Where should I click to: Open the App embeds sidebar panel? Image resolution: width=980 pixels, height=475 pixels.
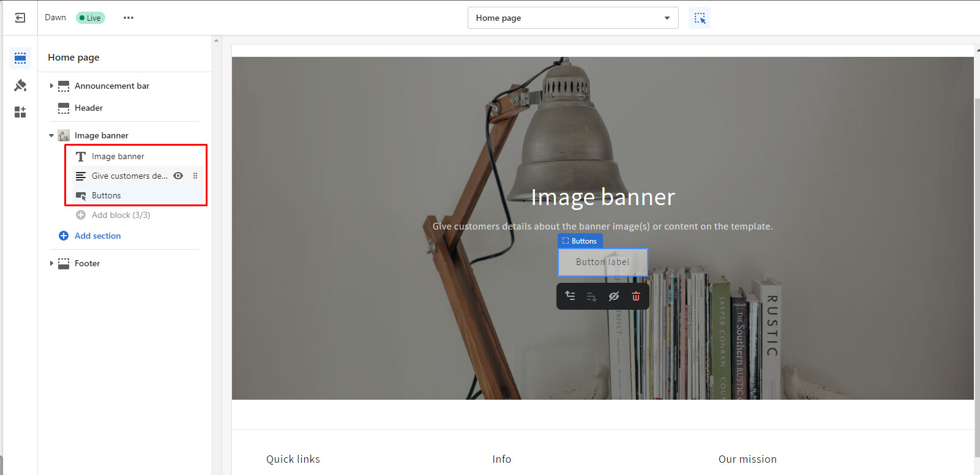20,112
